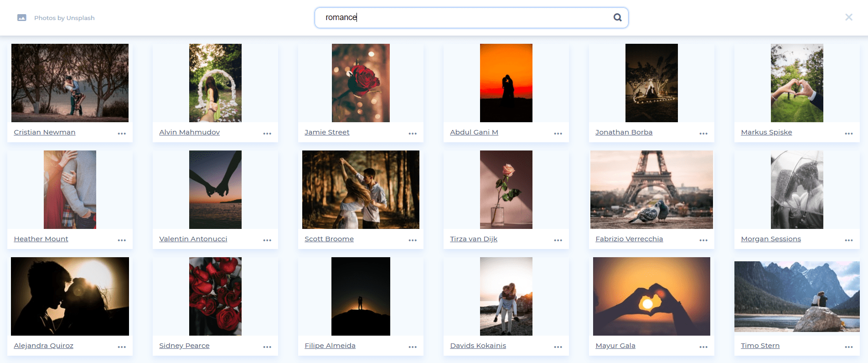Visit Jamie Street's profile link
Viewport: 868px width, 363px height.
coord(327,132)
